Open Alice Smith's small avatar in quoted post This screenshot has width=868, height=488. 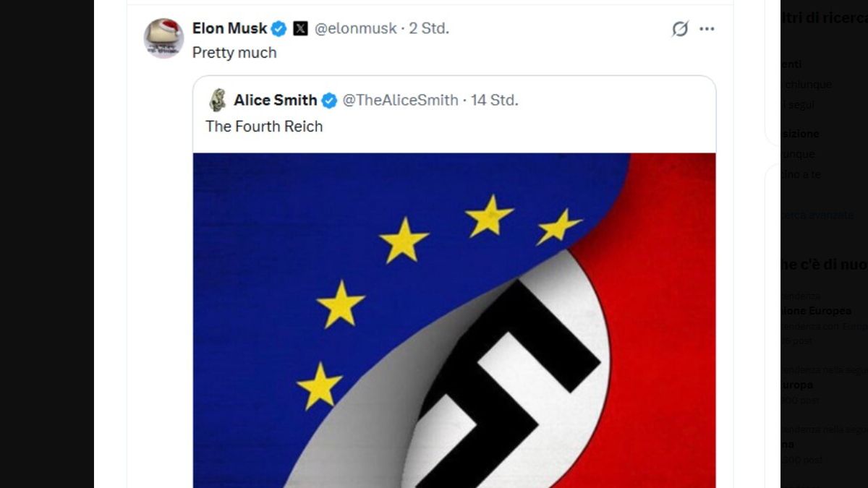point(217,100)
